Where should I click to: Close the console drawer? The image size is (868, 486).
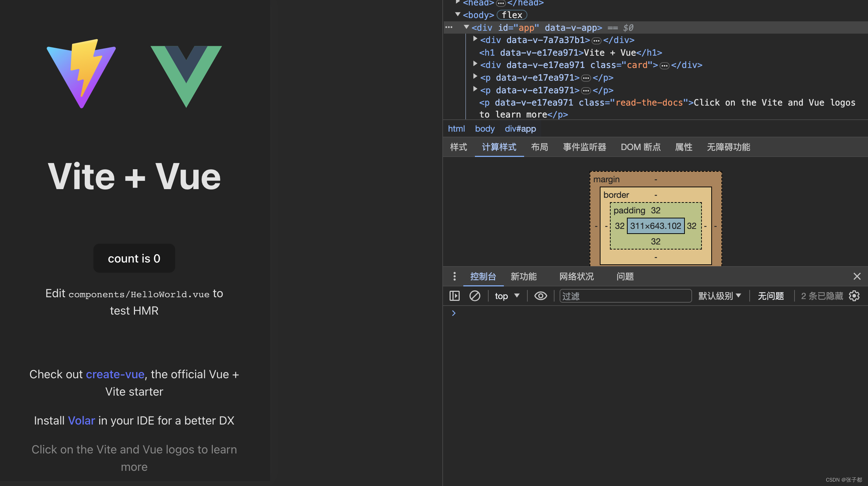(857, 277)
